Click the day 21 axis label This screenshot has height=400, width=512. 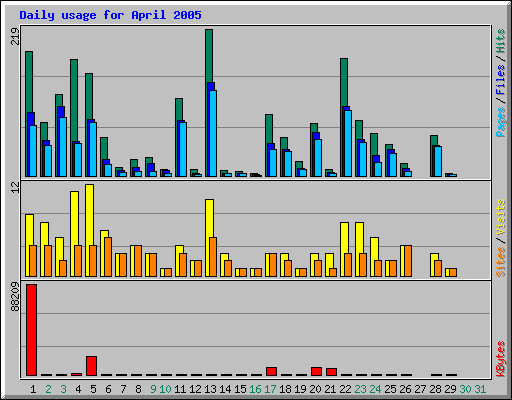click(x=330, y=389)
